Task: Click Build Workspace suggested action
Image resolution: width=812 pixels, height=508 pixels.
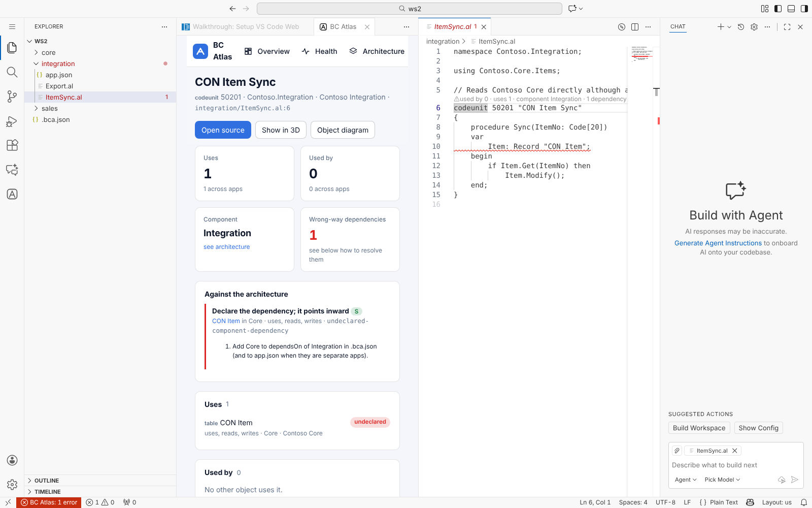Action: (699, 428)
